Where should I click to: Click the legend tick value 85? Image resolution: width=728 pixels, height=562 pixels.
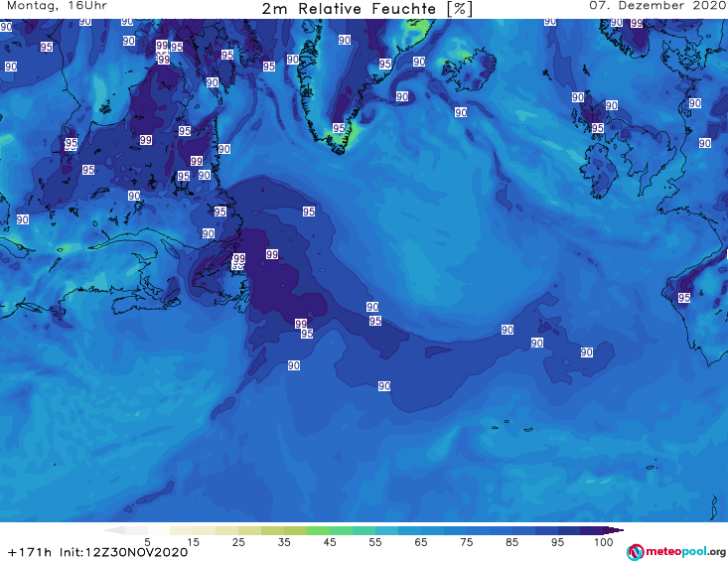(x=511, y=542)
